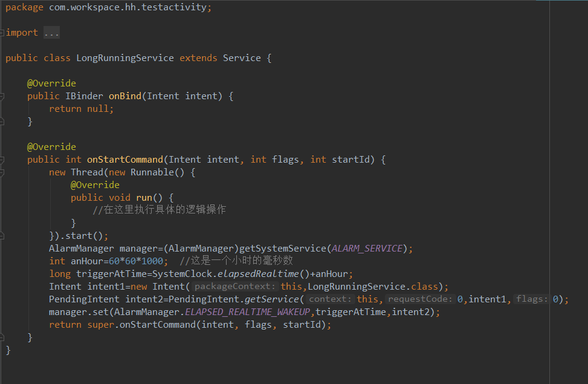Click the 'package' keyword
The image size is (588, 384).
[x=24, y=7]
